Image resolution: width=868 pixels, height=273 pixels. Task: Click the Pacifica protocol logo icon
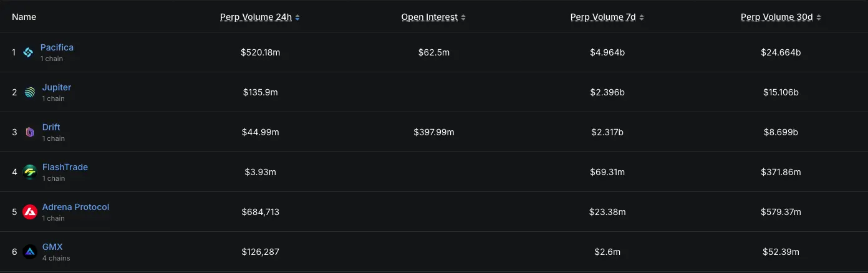click(x=28, y=52)
